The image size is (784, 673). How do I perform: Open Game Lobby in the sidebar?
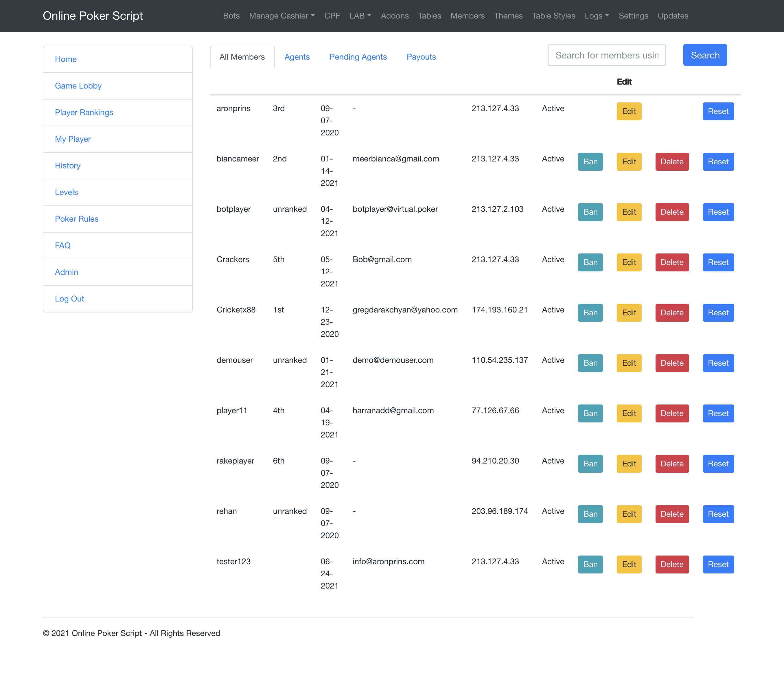78,86
